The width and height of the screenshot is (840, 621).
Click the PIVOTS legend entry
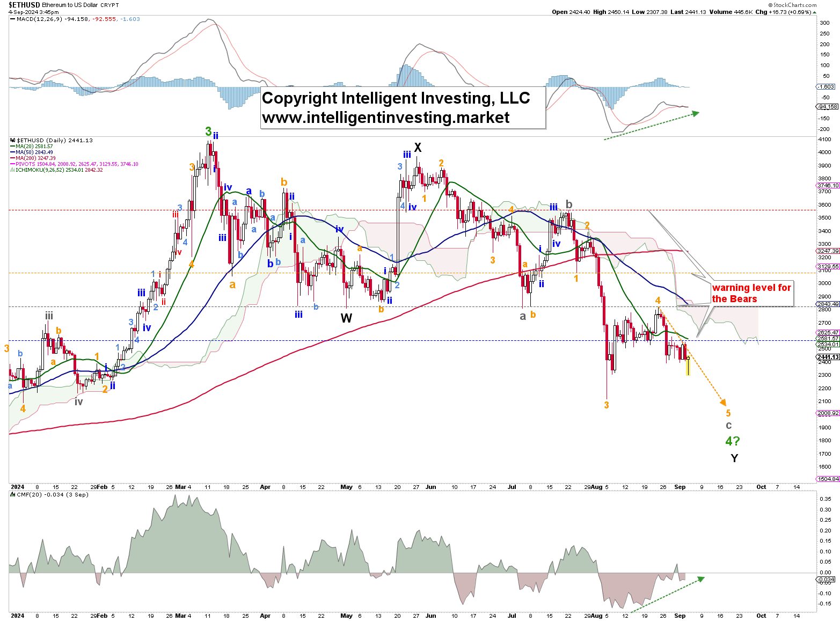77,164
